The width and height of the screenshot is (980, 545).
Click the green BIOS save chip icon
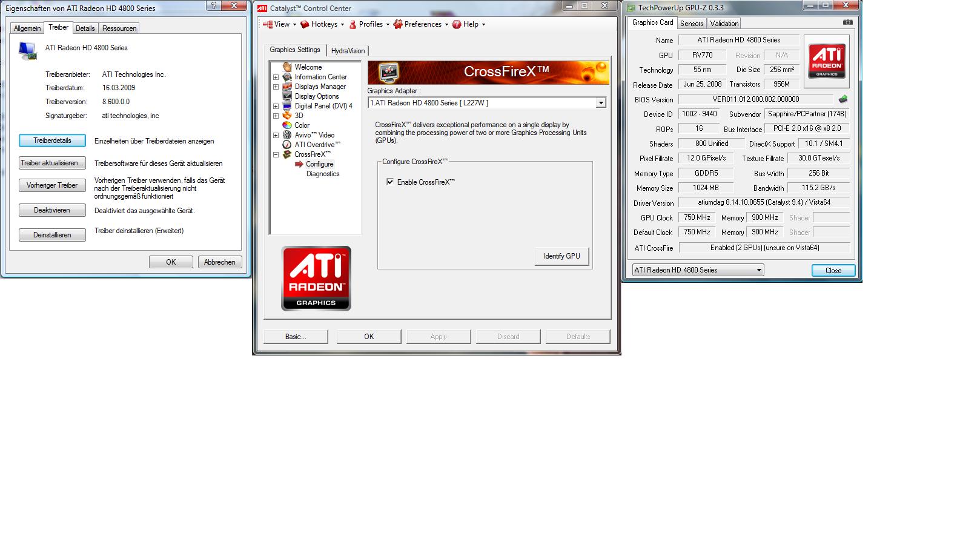[843, 99]
